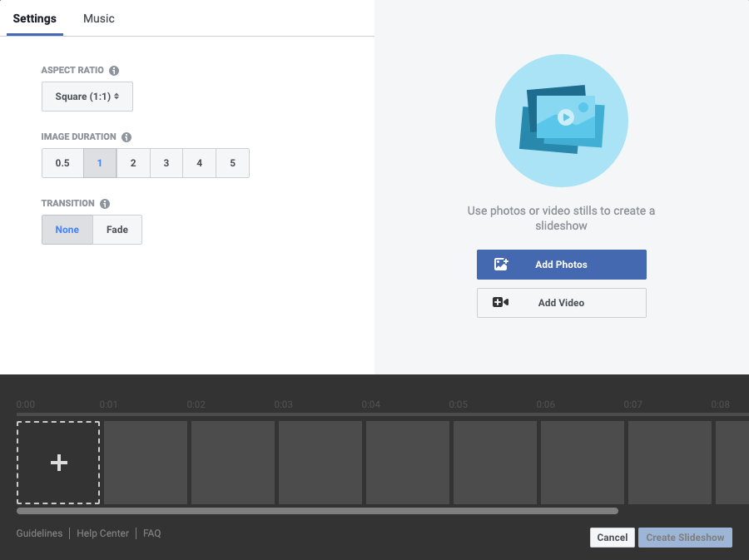Screen dimensions: 749x560
Task: Open the Guidelines link
Action: click(x=39, y=533)
